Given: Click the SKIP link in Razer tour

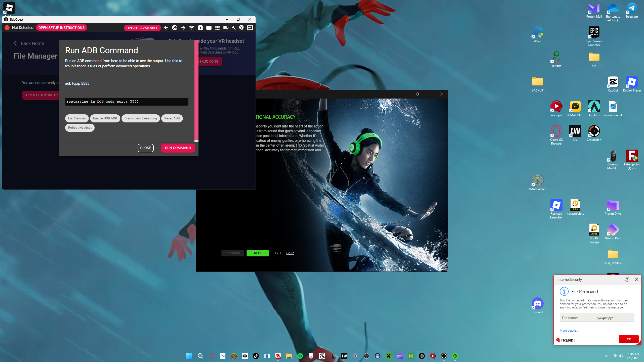Looking at the screenshot, I should point(290,253).
